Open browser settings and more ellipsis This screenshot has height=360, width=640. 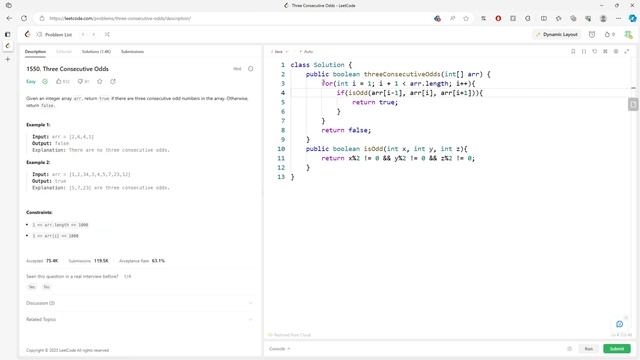pyautogui.click(x=618, y=18)
